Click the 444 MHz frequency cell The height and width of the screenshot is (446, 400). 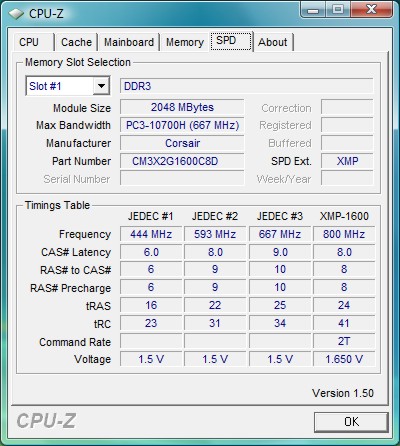point(151,234)
